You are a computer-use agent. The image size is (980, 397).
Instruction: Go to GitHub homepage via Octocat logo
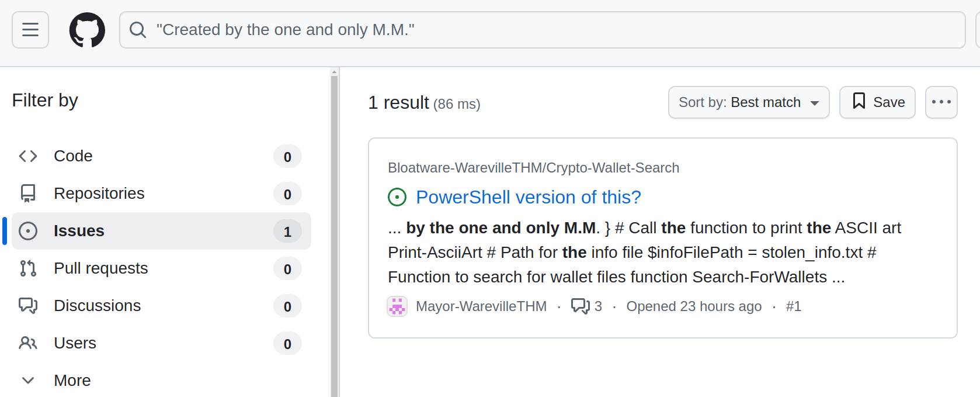pyautogui.click(x=87, y=30)
